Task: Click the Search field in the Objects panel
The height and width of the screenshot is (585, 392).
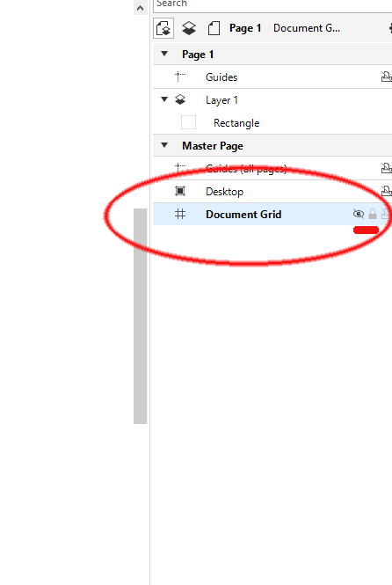Action: (x=272, y=5)
